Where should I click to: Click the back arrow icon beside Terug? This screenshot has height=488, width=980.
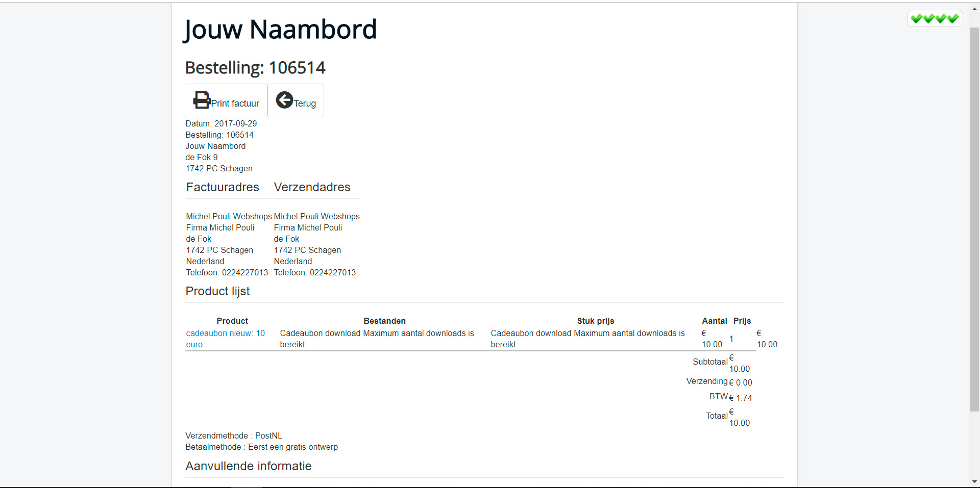[x=284, y=100]
